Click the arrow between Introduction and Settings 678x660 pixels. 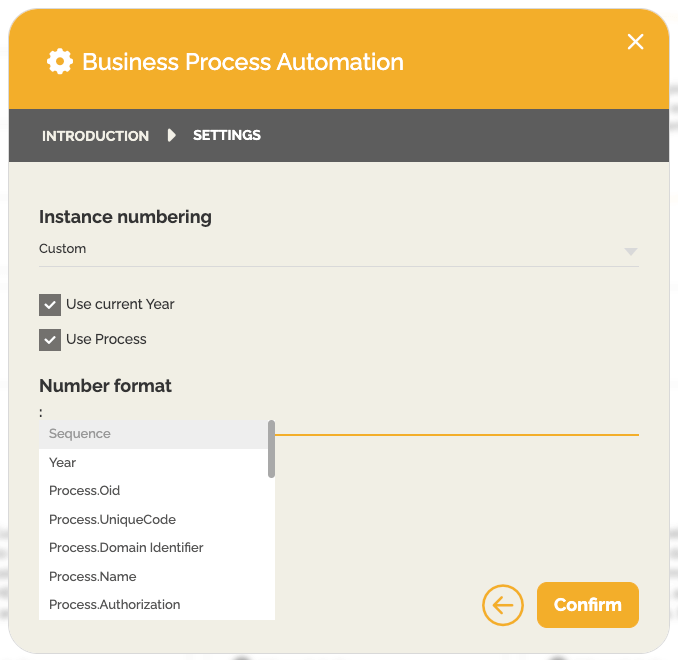click(x=171, y=135)
